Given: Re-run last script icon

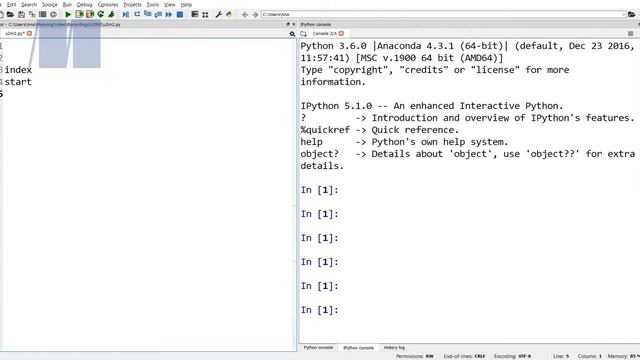Looking at the screenshot, I should tap(100, 14).
